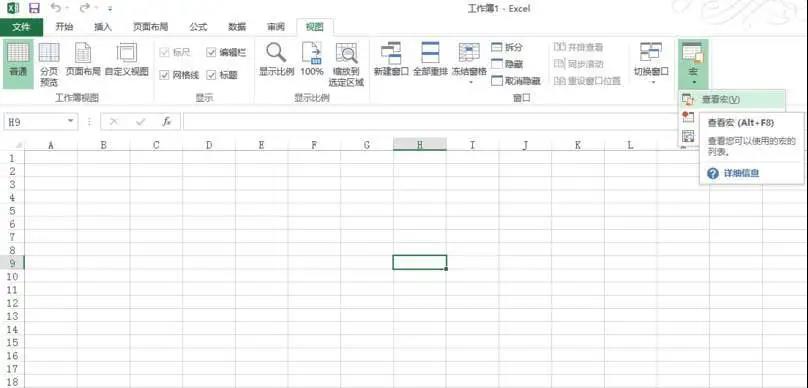The width and height of the screenshot is (808, 388).
Task: Open the Name Box dropdown arrow
Action: (71, 122)
